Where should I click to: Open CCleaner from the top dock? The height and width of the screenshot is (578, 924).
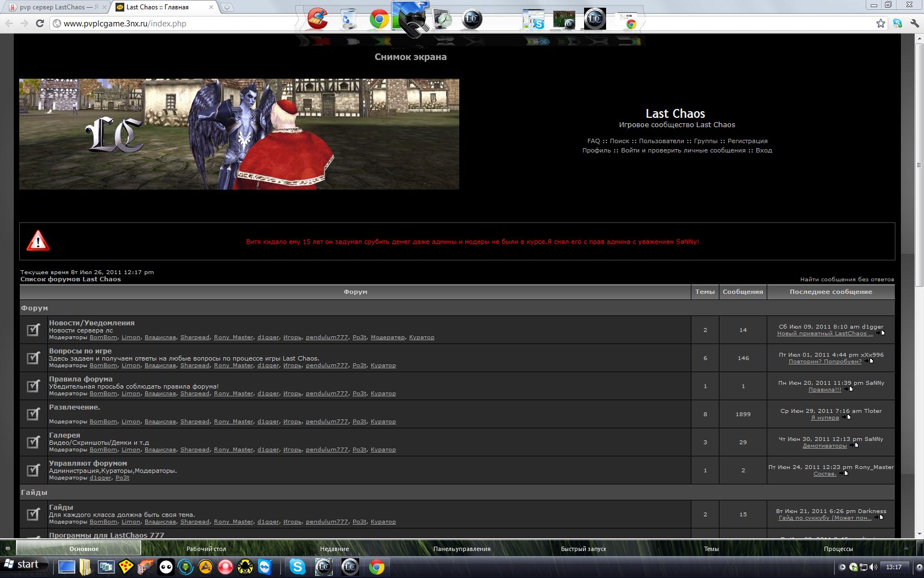pyautogui.click(x=318, y=19)
